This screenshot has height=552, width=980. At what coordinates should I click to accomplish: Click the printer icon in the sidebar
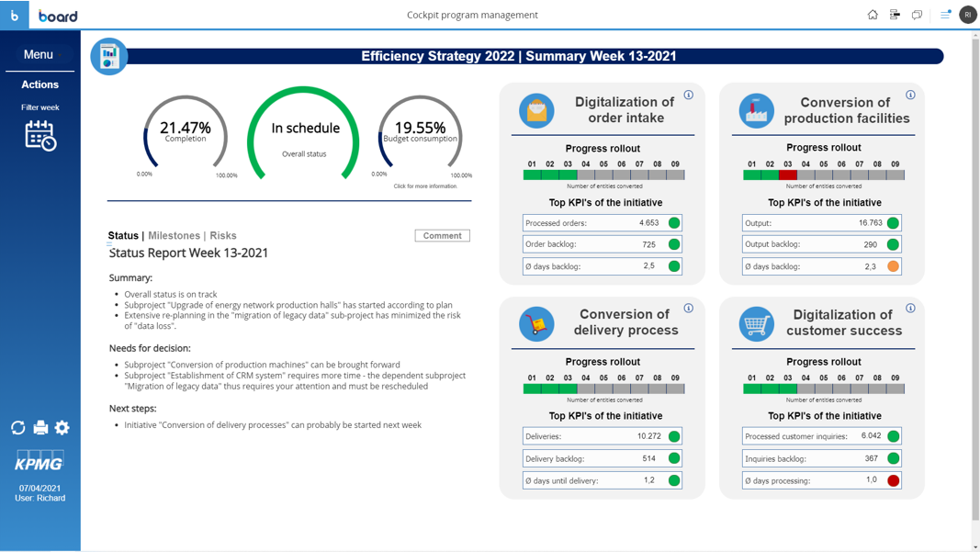pyautogui.click(x=40, y=428)
